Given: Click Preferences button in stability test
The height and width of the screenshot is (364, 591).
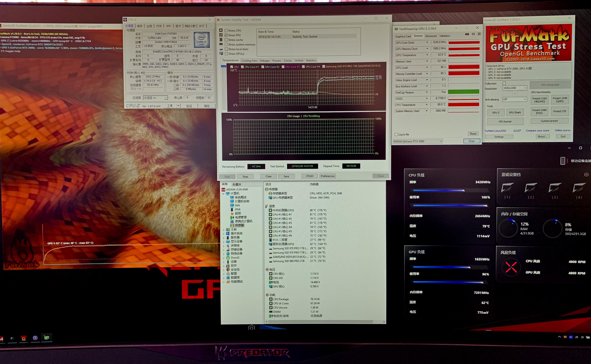Looking at the screenshot, I should point(327,176).
